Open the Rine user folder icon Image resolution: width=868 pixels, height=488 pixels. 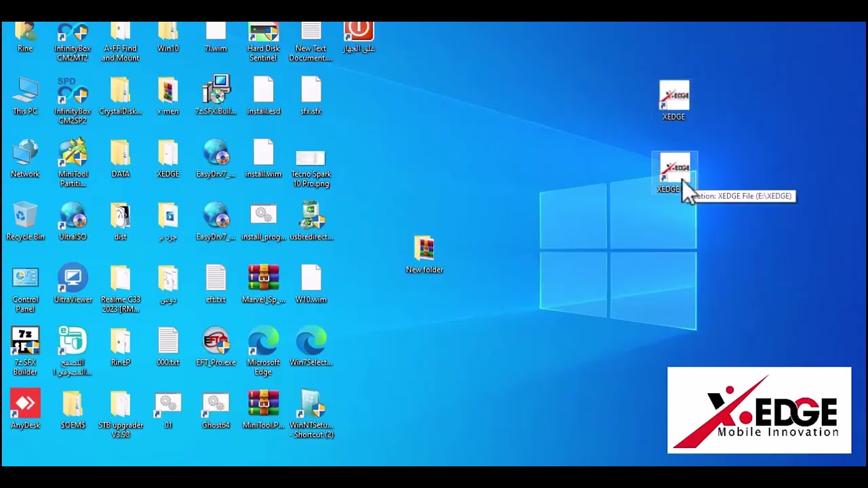pos(25,37)
